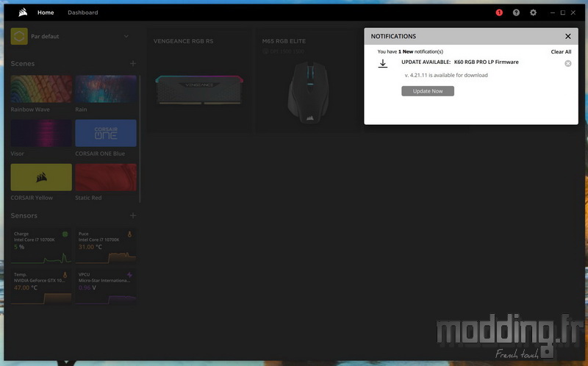Click the scenes list scrollbar
The height and width of the screenshot is (366, 588).
(x=140, y=139)
